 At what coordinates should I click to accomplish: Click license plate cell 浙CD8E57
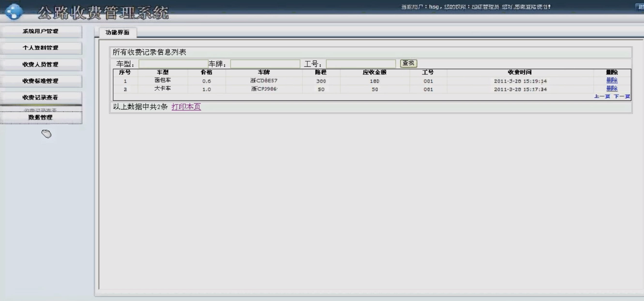point(264,81)
